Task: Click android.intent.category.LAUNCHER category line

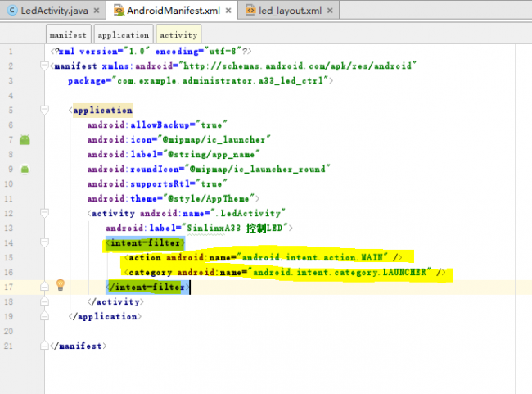Action: pyautogui.click(x=285, y=273)
